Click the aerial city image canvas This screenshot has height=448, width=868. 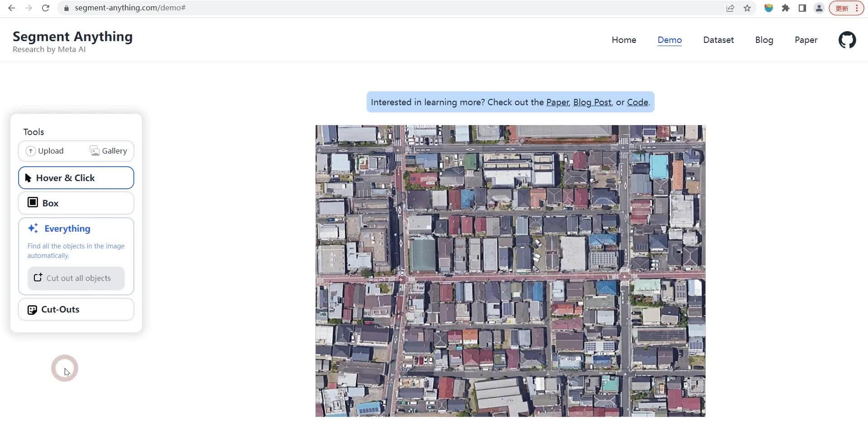[x=510, y=271]
